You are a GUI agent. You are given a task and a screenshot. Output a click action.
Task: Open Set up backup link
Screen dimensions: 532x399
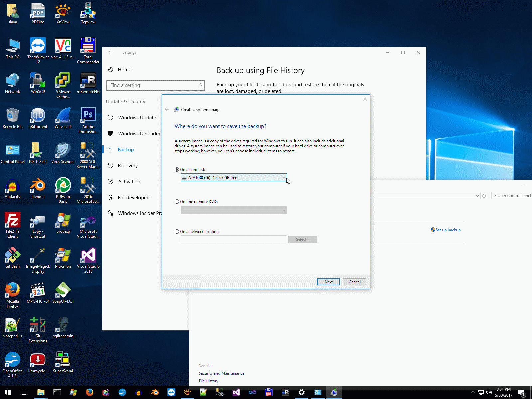tap(448, 230)
